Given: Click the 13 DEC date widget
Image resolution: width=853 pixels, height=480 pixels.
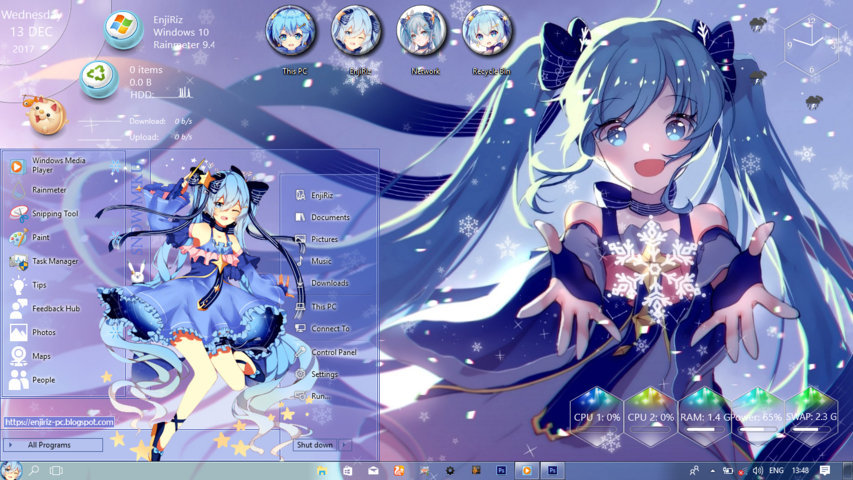Looking at the screenshot, I should click(x=31, y=32).
